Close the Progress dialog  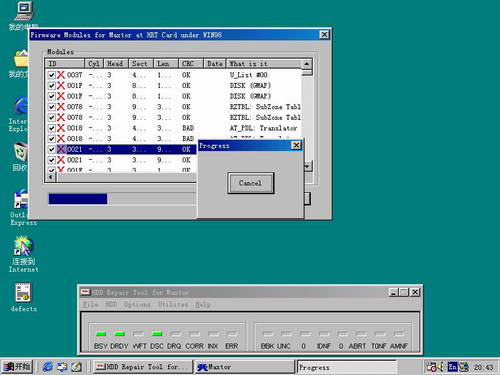296,145
